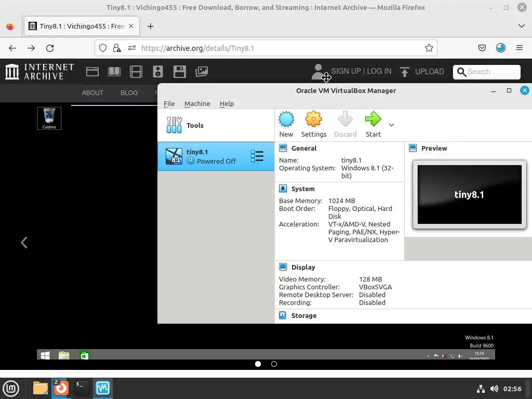Open Internet Archive Images icon
Image resolution: width=532 pixels, height=399 pixels.
coord(202,72)
